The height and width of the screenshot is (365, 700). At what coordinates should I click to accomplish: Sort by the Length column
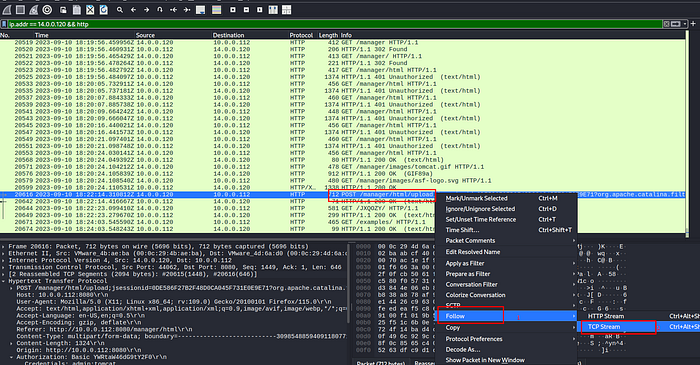328,35
